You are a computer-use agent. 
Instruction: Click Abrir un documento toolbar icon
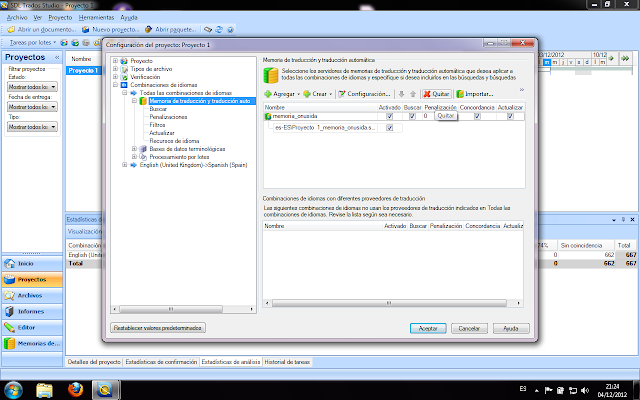coord(11,29)
